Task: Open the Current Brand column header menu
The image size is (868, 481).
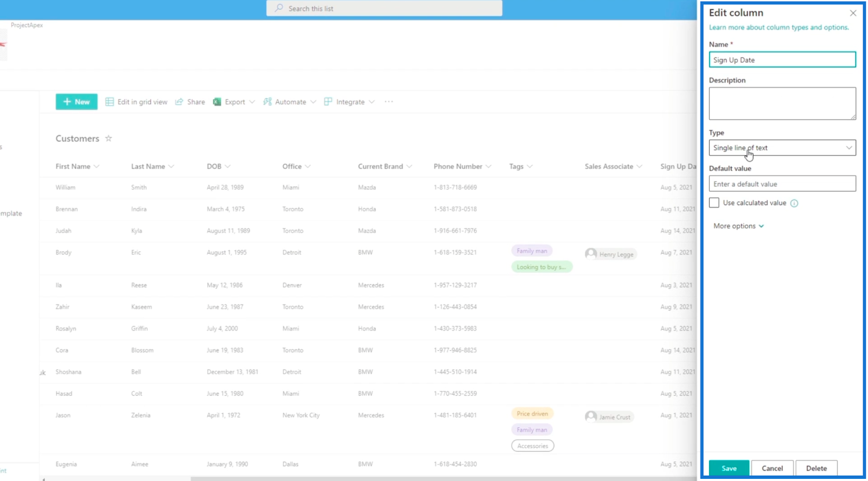Action: pyautogui.click(x=385, y=166)
